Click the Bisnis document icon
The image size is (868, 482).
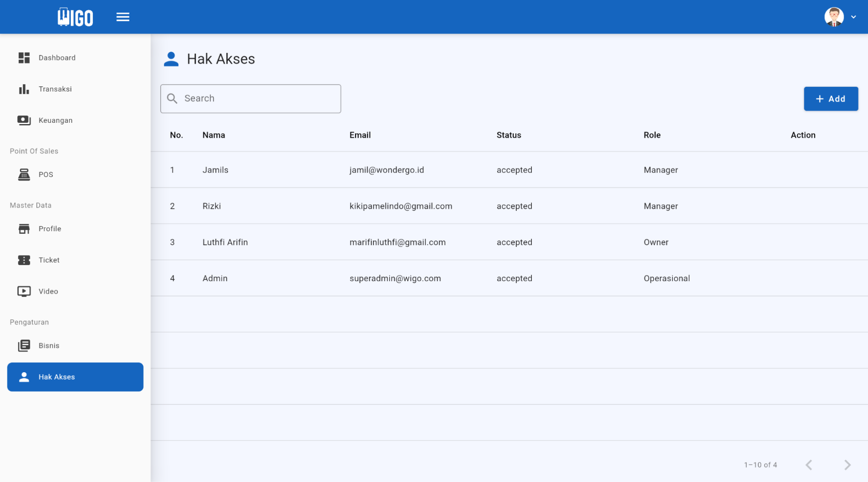click(x=24, y=345)
